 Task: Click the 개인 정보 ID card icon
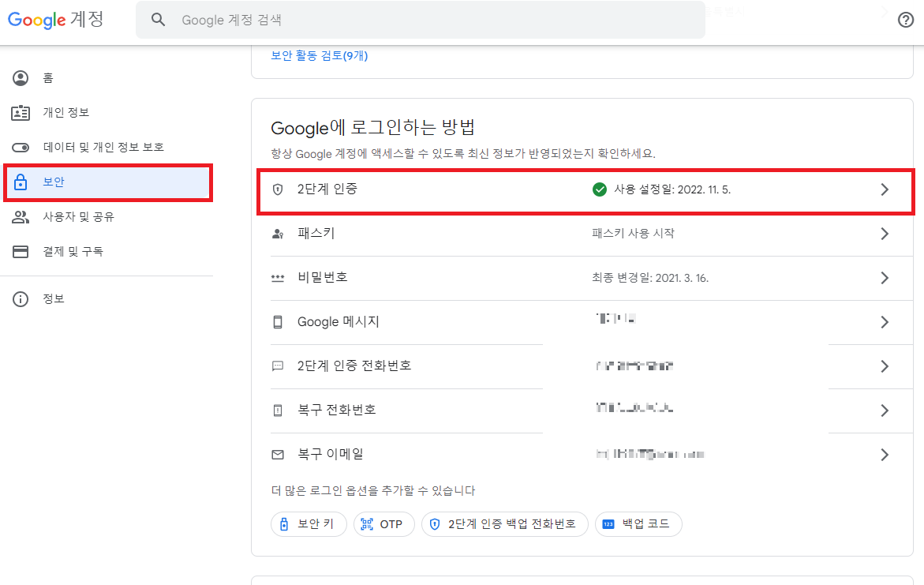(x=21, y=113)
